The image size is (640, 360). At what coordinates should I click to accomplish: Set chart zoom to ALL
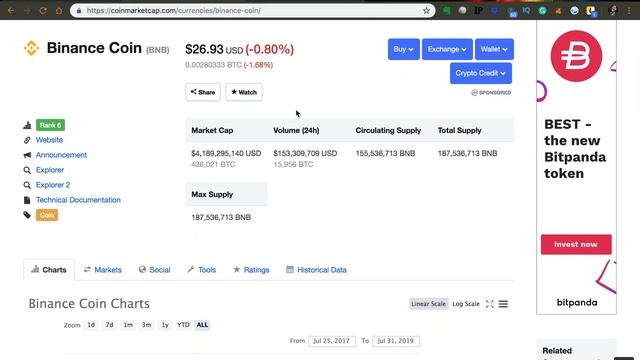[x=202, y=325]
